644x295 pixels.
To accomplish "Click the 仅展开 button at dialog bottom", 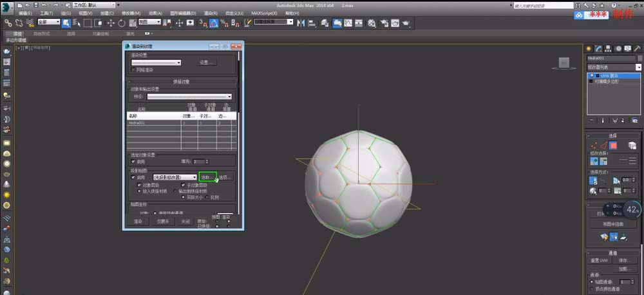I will pyautogui.click(x=163, y=221).
